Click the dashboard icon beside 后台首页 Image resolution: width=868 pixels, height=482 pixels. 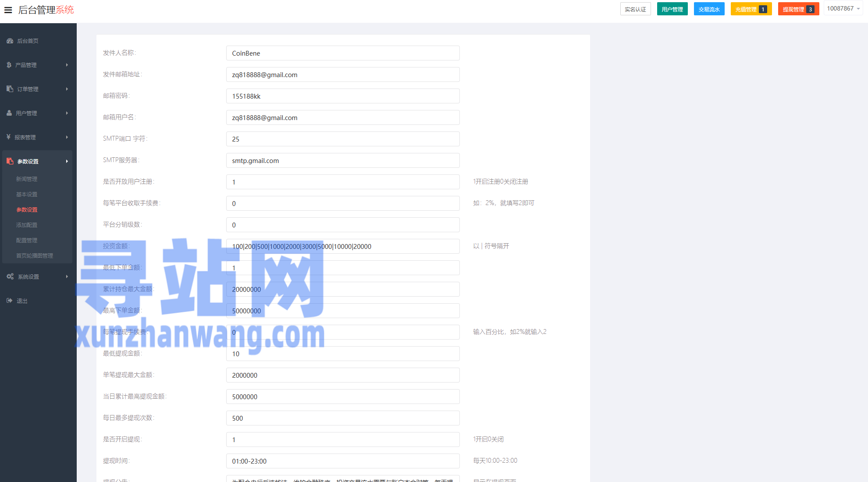pyautogui.click(x=10, y=41)
